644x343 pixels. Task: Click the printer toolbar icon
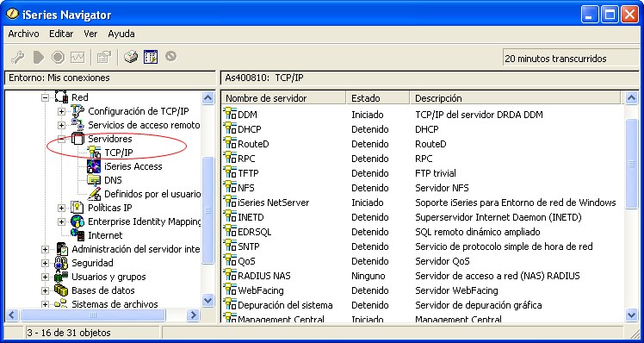pyautogui.click(x=131, y=57)
